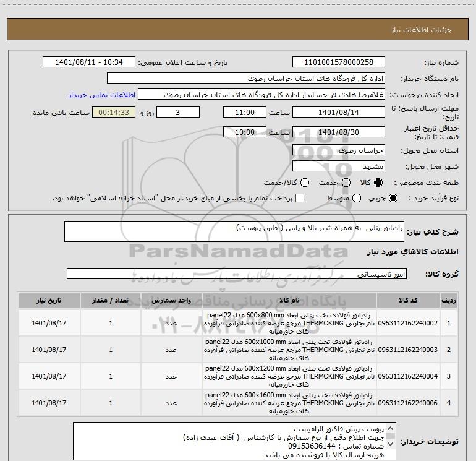The width and height of the screenshot is (476, 461).
Task: Click the تعداد / مقدار column header
Action: pyautogui.click(x=111, y=300)
